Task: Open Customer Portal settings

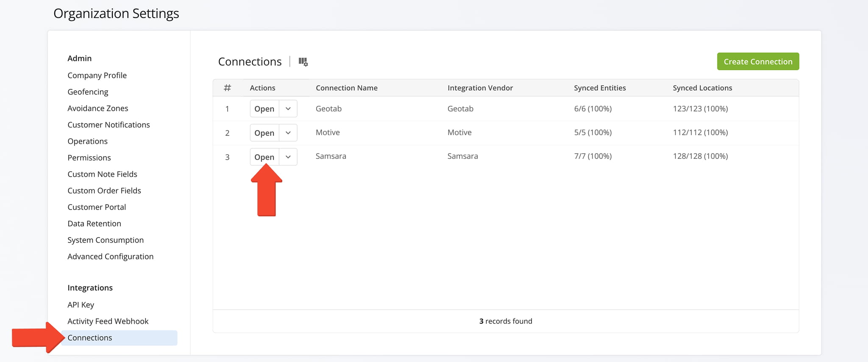Action: tap(97, 207)
